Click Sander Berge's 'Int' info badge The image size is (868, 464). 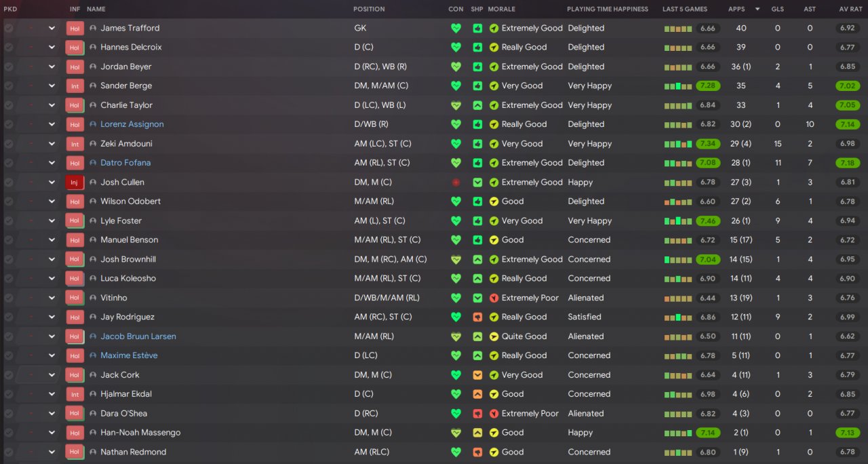(x=75, y=86)
